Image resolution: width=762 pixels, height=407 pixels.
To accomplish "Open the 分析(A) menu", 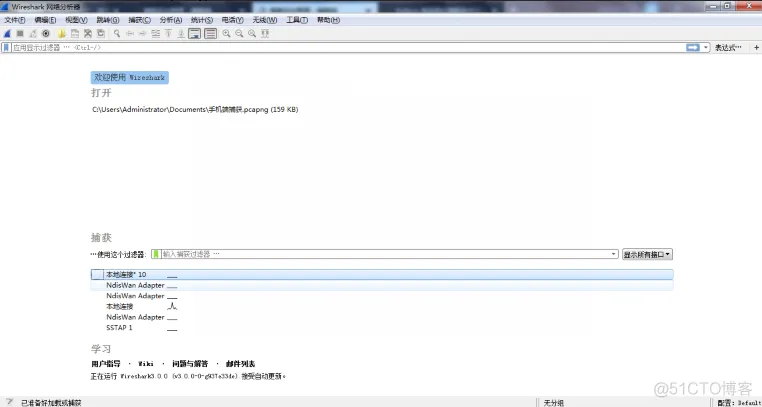I will click(171, 20).
